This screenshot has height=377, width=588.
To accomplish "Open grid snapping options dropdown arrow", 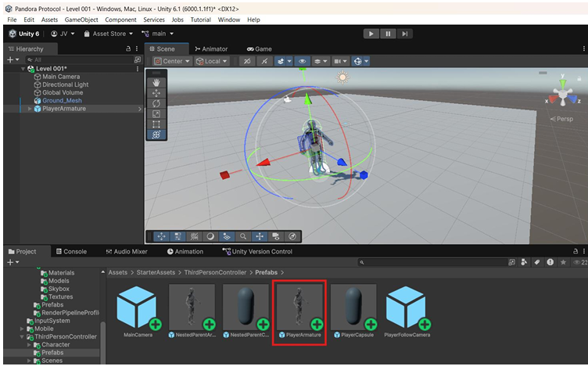I will pos(289,61).
